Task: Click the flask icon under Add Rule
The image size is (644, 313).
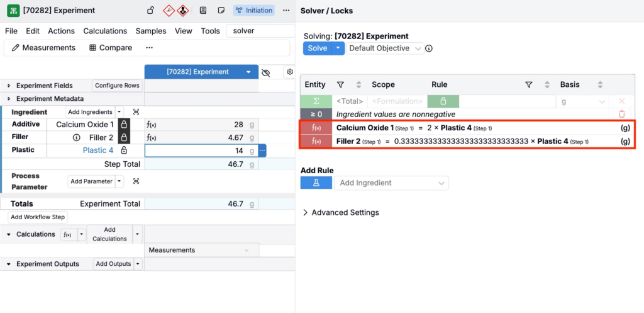Action: tap(316, 183)
